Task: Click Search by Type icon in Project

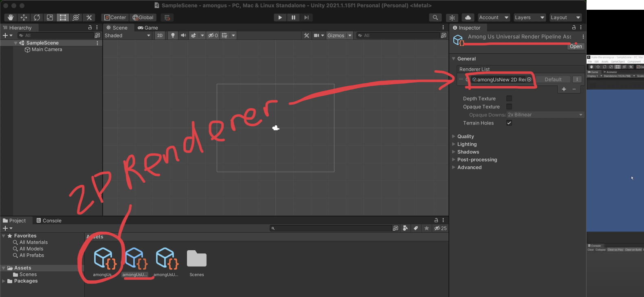Action: 405,228
